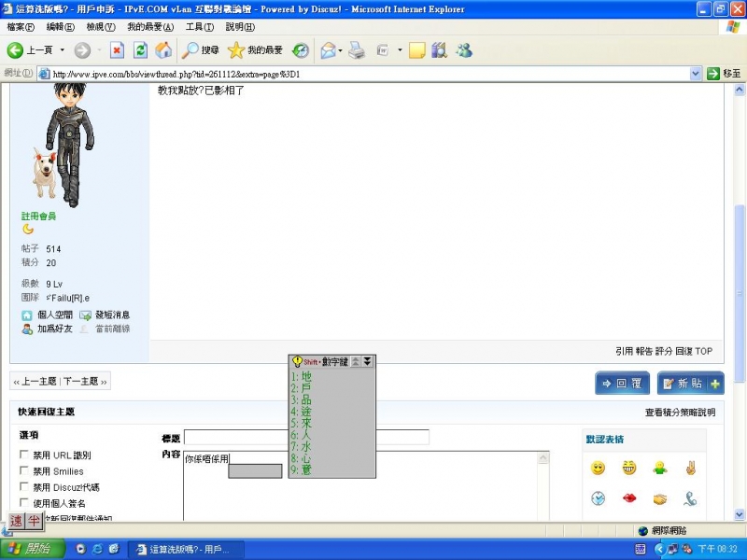747x560 pixels.
Task: Enable 禁用 URL 識別 checkbox
Action: coord(24,455)
